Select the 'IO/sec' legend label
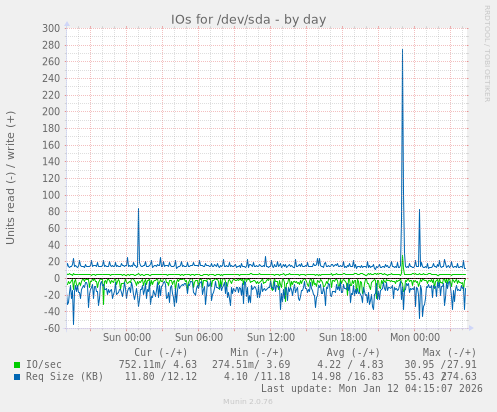 44,365
